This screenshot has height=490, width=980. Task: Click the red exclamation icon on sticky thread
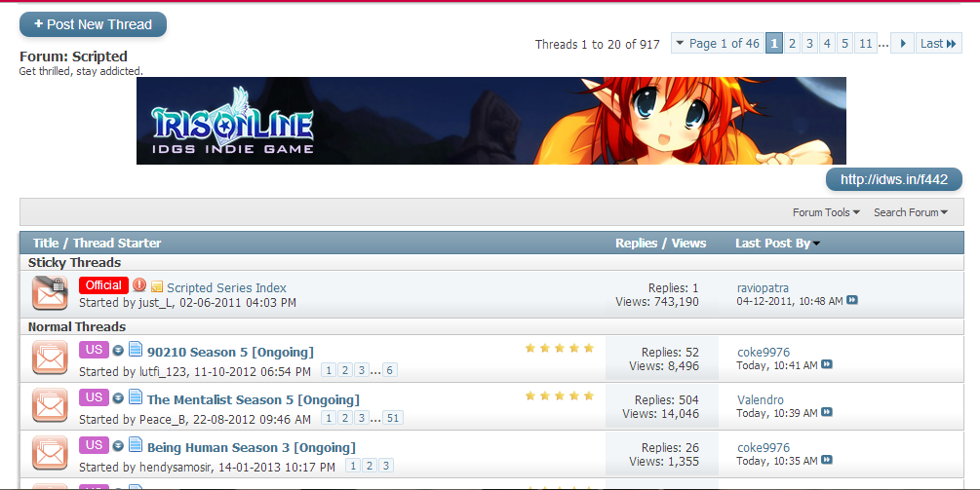139,285
